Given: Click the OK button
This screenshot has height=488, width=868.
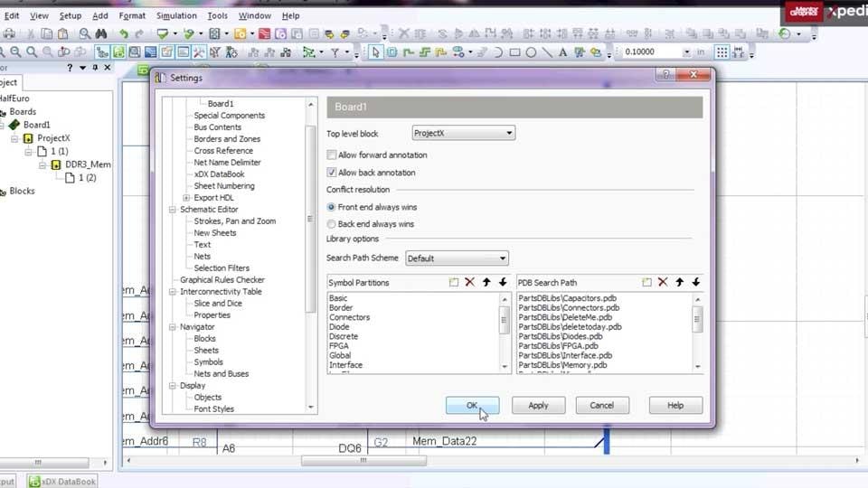Looking at the screenshot, I should [x=472, y=406].
